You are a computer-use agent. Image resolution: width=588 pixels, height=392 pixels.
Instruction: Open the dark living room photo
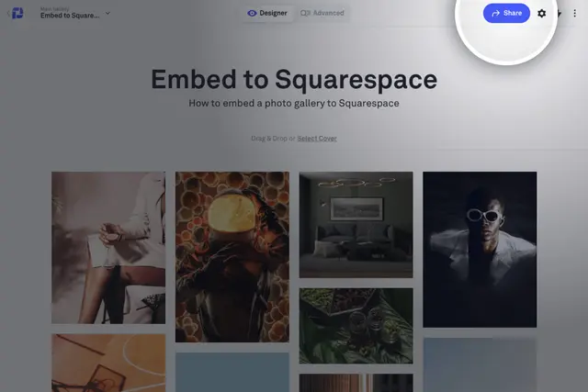356,225
